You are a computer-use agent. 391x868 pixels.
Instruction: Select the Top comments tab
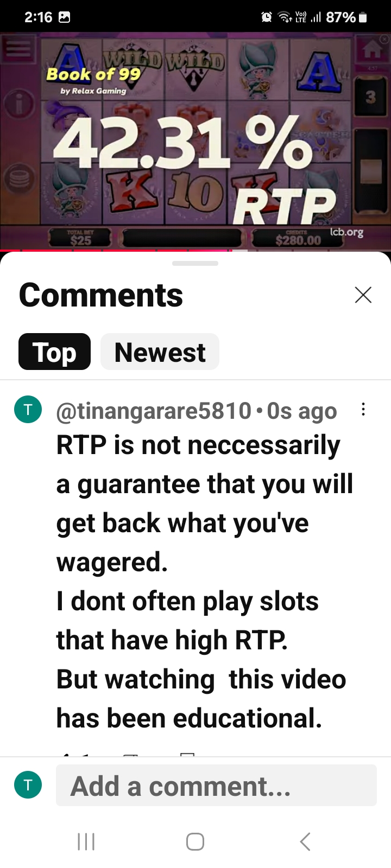pos(54,352)
